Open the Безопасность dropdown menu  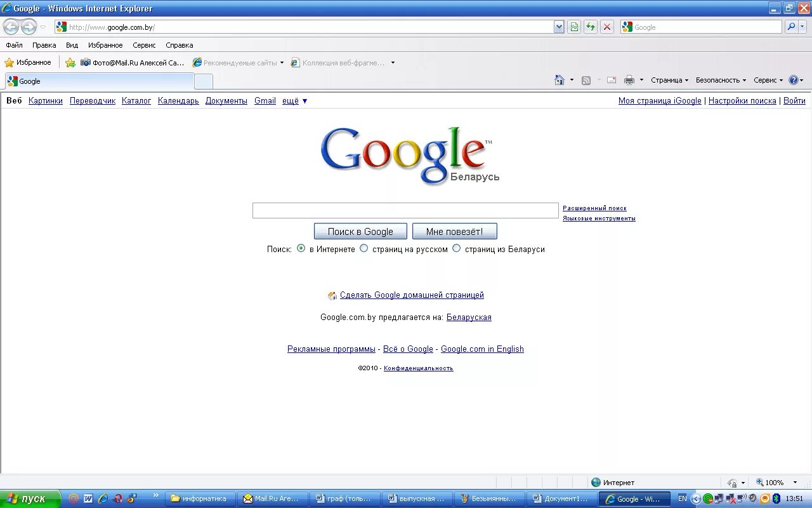tap(721, 80)
